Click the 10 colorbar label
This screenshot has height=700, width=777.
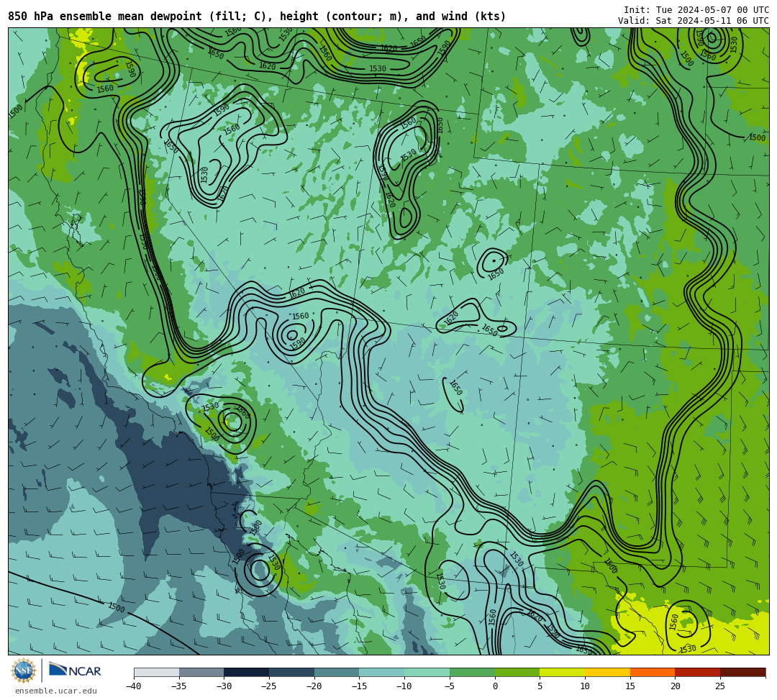[x=585, y=686]
